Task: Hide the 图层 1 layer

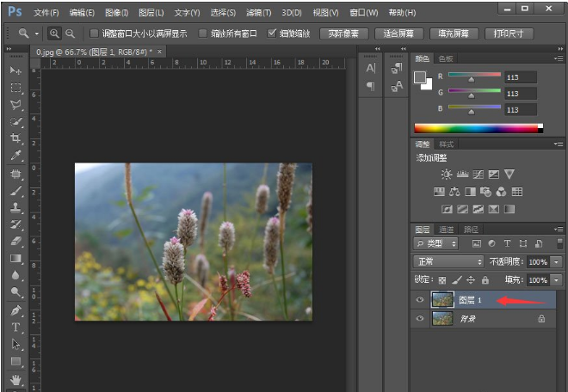Action: (x=420, y=300)
